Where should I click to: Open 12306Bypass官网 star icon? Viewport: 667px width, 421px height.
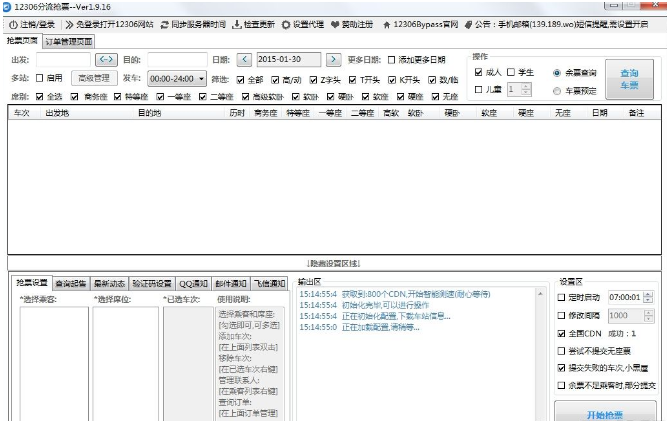click(385, 23)
